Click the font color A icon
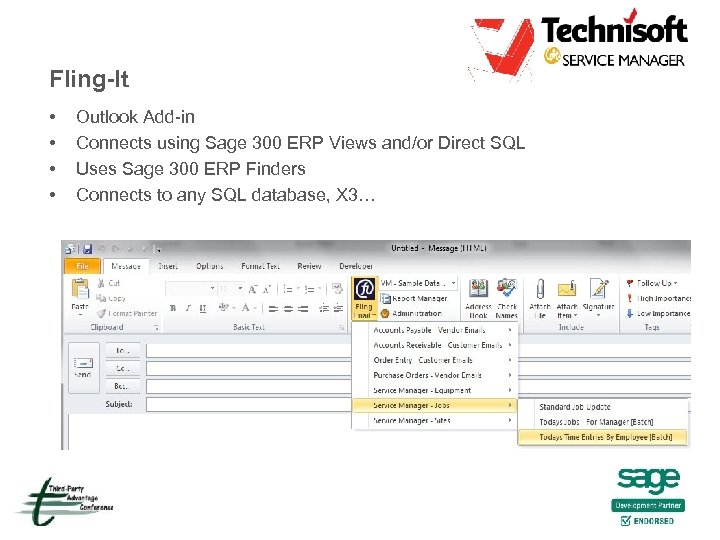The width and height of the screenshot is (720, 540). (246, 308)
